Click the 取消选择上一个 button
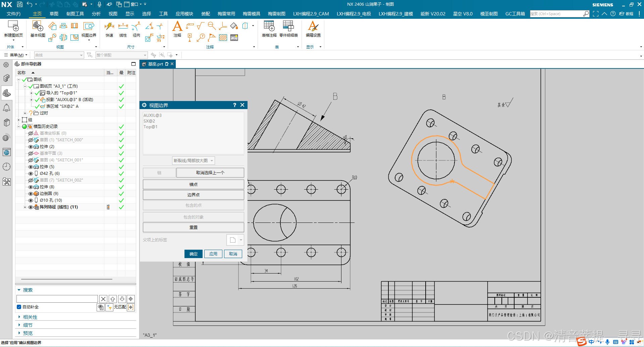644x347 pixels. 210,172
